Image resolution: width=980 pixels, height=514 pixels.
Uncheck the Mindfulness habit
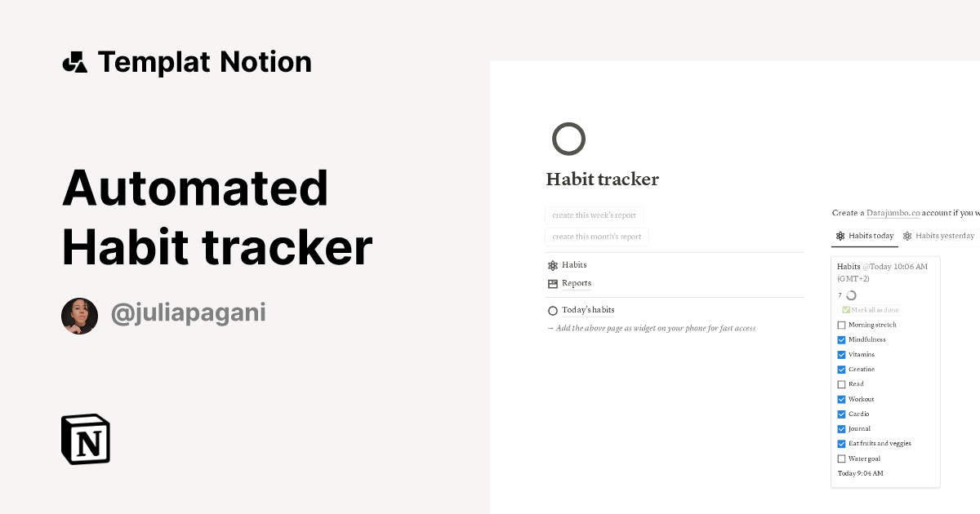coord(842,339)
